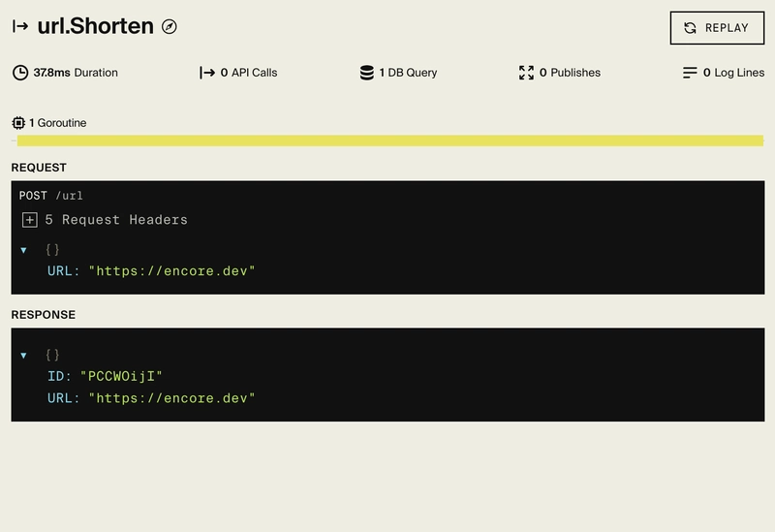This screenshot has height=532, width=775.
Task: Click the 37.8ms Duration label
Action: [x=76, y=73]
